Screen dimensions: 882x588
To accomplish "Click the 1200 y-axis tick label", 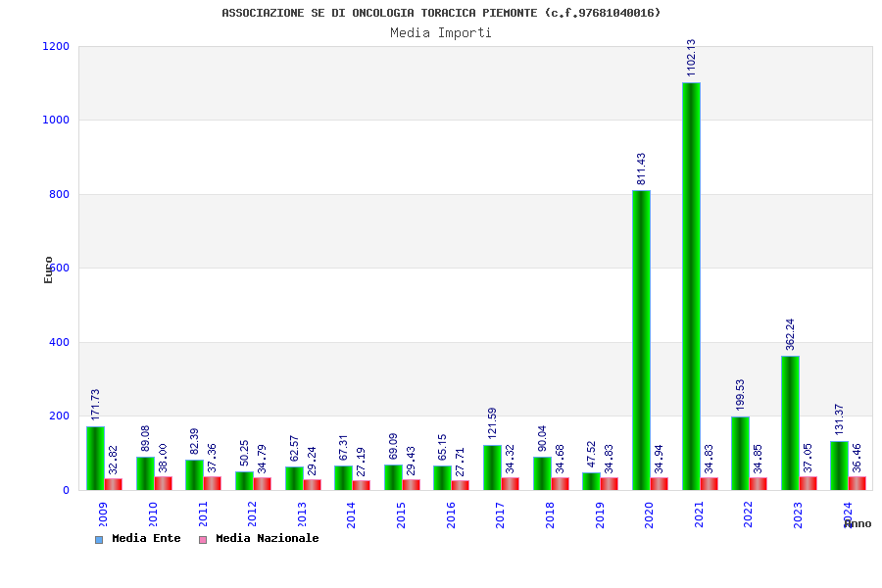I will point(56,46).
